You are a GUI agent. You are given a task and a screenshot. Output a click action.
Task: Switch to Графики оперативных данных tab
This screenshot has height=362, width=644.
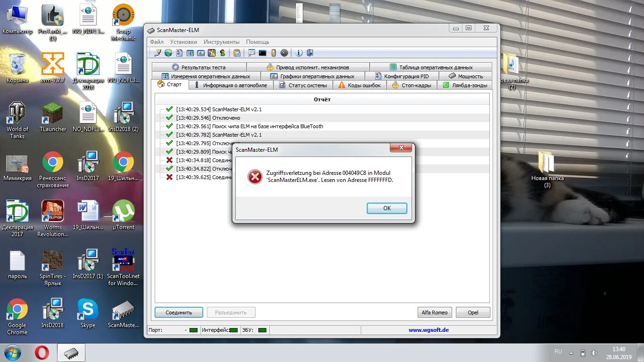tap(312, 76)
